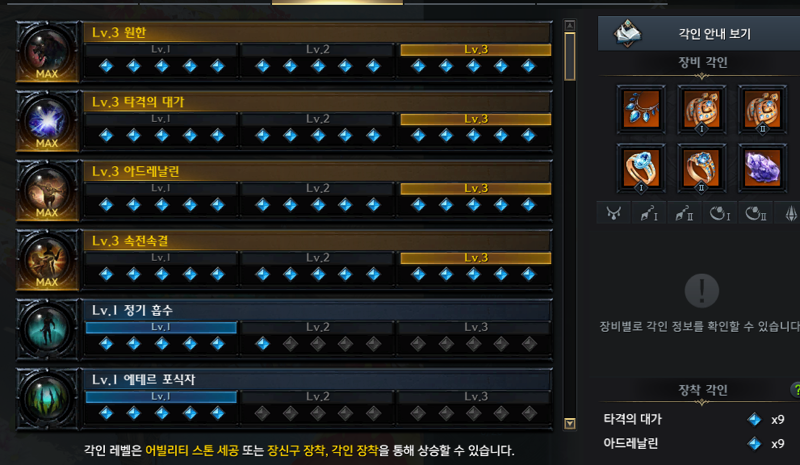The width and height of the screenshot is (800, 465).
Task: Click scrollbar up arrow in engraving list
Action: coord(570,25)
